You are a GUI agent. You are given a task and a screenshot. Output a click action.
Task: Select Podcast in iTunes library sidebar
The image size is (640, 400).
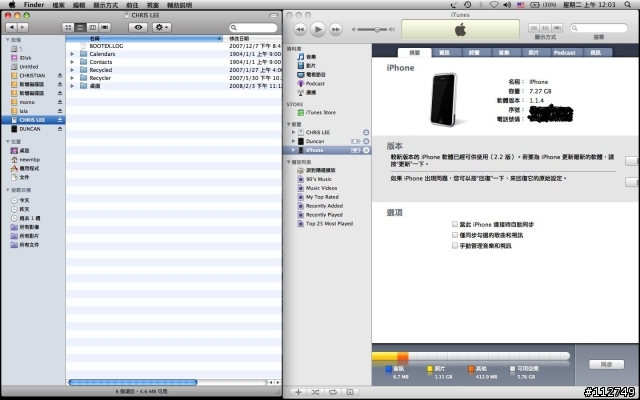(x=311, y=83)
